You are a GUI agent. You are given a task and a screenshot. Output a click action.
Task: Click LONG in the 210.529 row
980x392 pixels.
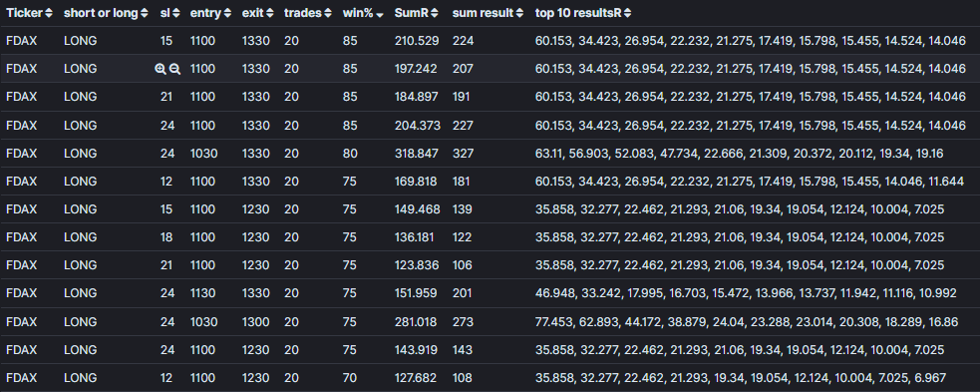coord(80,41)
